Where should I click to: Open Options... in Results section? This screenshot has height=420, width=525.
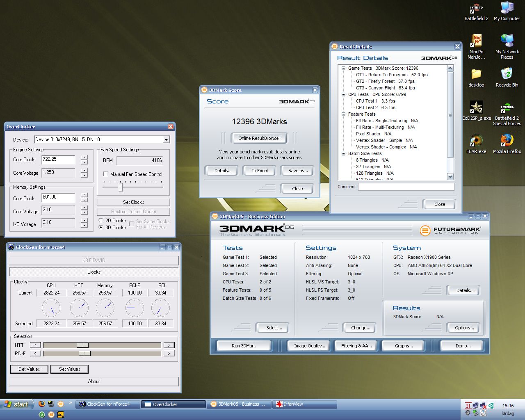[464, 328]
